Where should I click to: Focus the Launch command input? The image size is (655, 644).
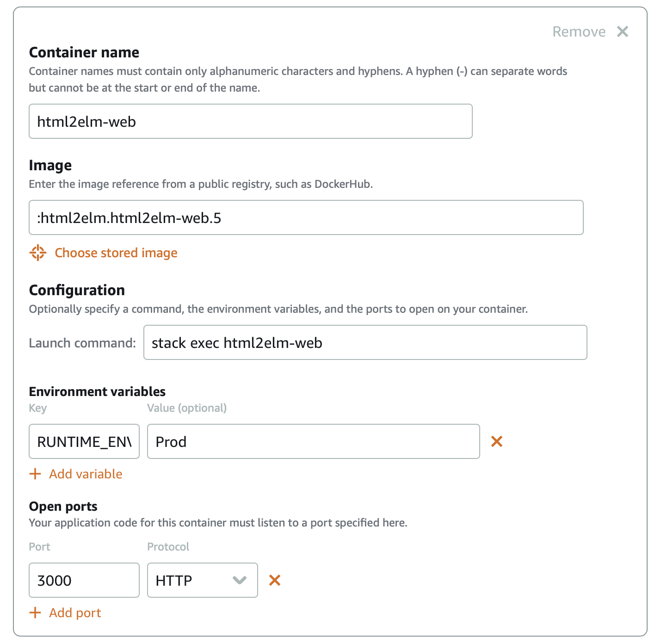(x=365, y=342)
